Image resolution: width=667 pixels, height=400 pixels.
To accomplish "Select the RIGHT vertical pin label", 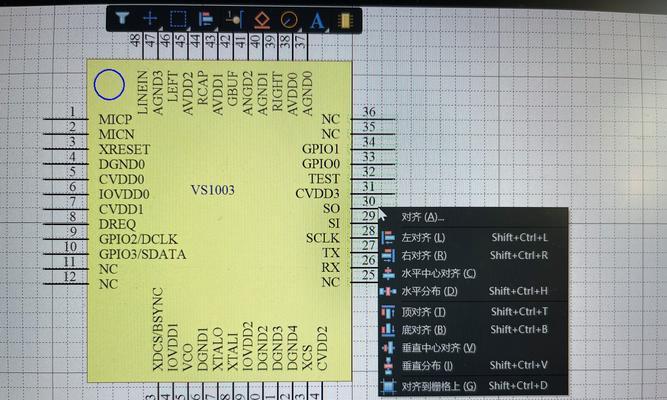I will pyautogui.click(x=277, y=92).
